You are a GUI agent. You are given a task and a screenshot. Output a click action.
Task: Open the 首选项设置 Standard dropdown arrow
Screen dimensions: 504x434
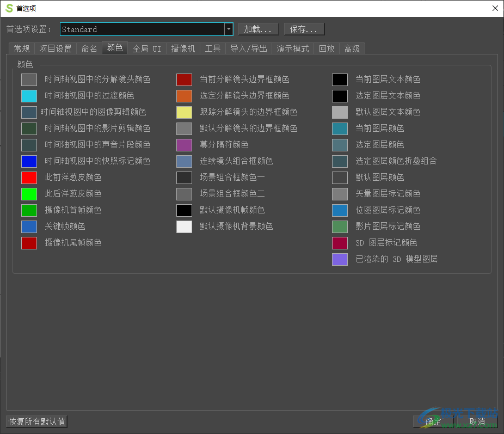tap(229, 29)
